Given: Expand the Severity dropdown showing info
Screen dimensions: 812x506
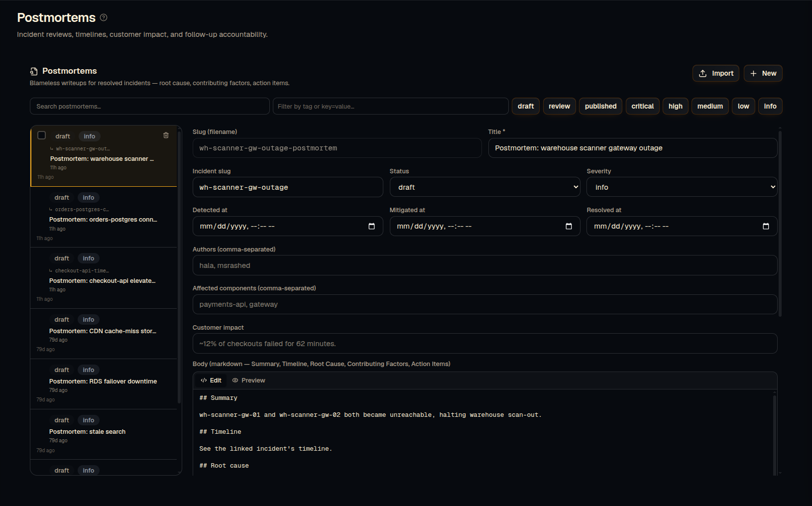Looking at the screenshot, I should tap(682, 187).
